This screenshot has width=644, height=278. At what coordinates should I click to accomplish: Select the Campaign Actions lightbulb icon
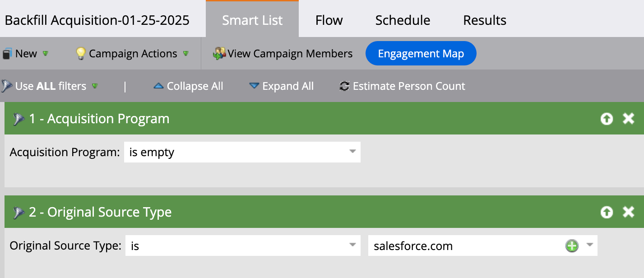coord(80,53)
